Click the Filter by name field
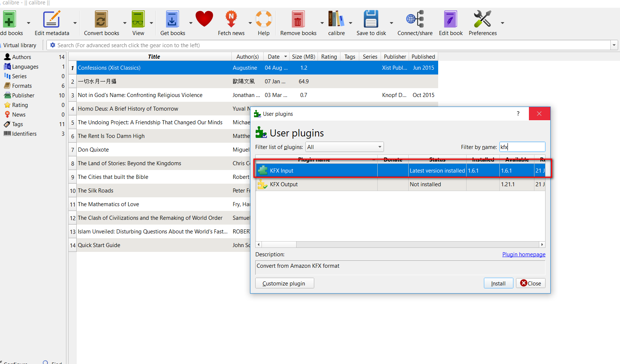 pos(522,147)
